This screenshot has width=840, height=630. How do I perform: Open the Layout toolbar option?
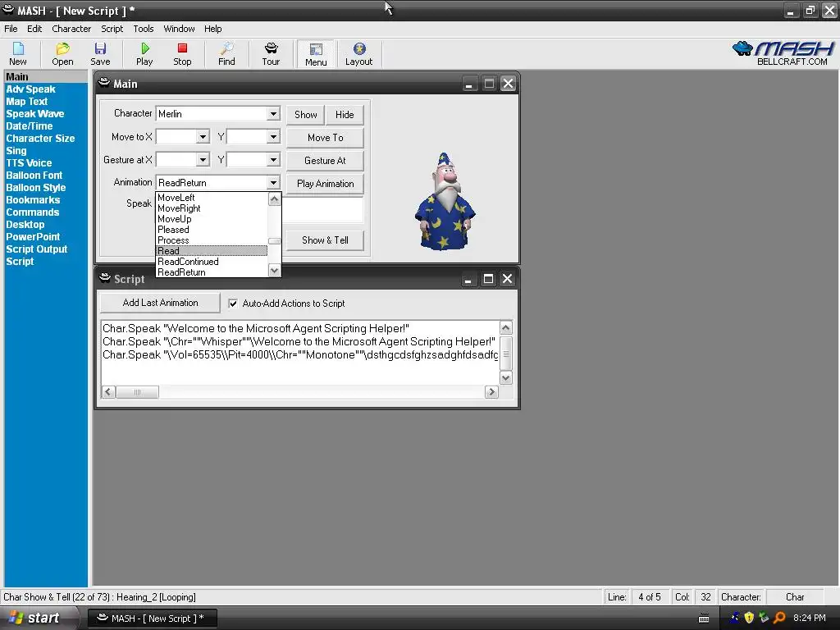click(359, 54)
